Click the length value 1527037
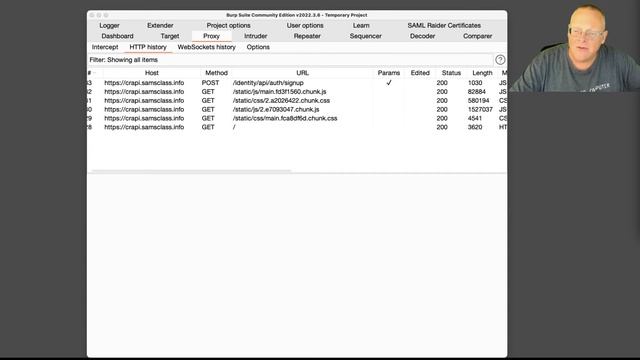The width and height of the screenshot is (640, 360). pyautogui.click(x=480, y=110)
